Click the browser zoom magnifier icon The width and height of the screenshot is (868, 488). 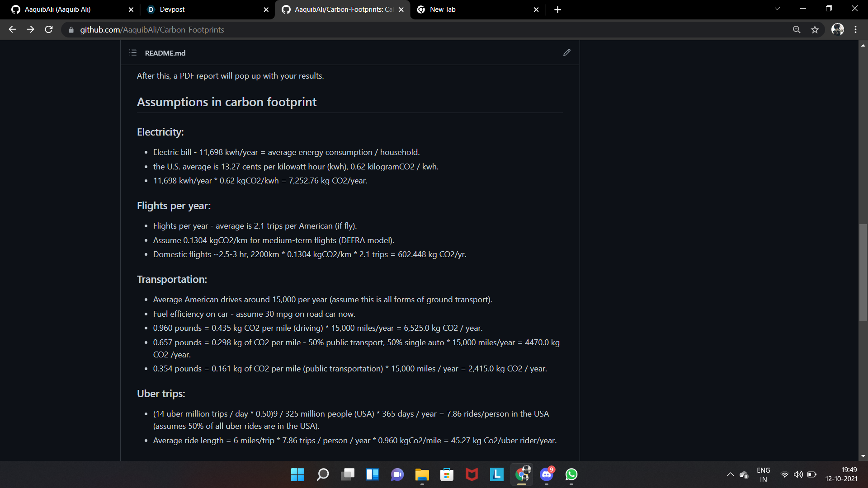tap(797, 30)
